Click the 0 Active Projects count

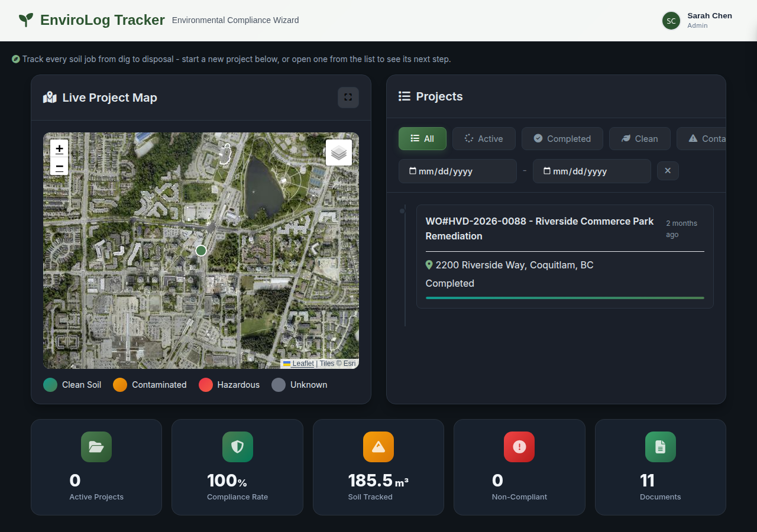[75, 481]
